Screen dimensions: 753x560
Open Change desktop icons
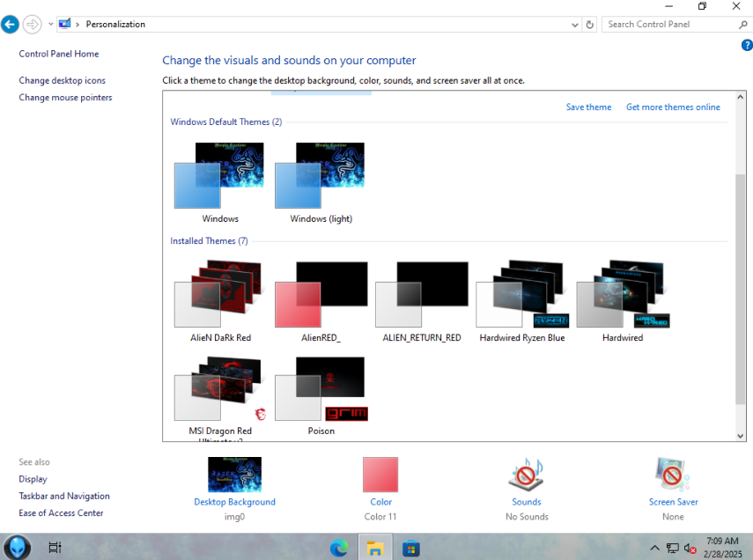click(x=62, y=80)
